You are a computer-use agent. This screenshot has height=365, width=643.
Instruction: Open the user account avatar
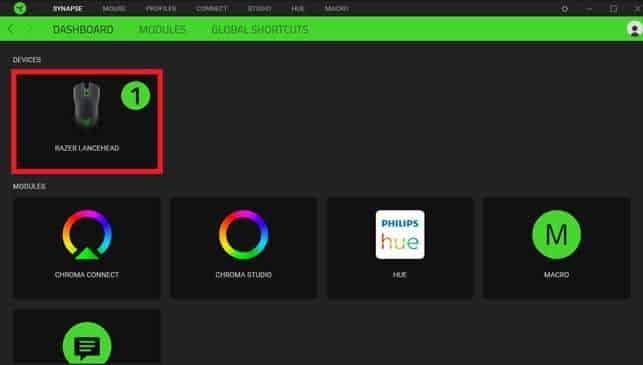coord(634,29)
